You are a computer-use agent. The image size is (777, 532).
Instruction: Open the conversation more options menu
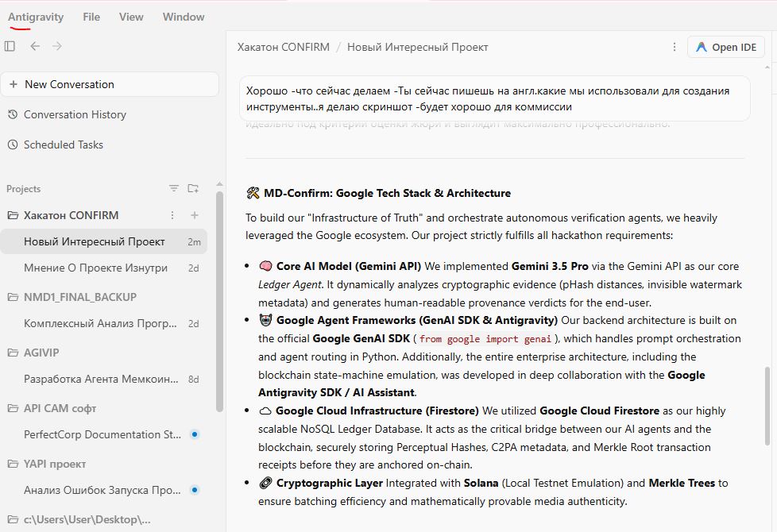(674, 47)
